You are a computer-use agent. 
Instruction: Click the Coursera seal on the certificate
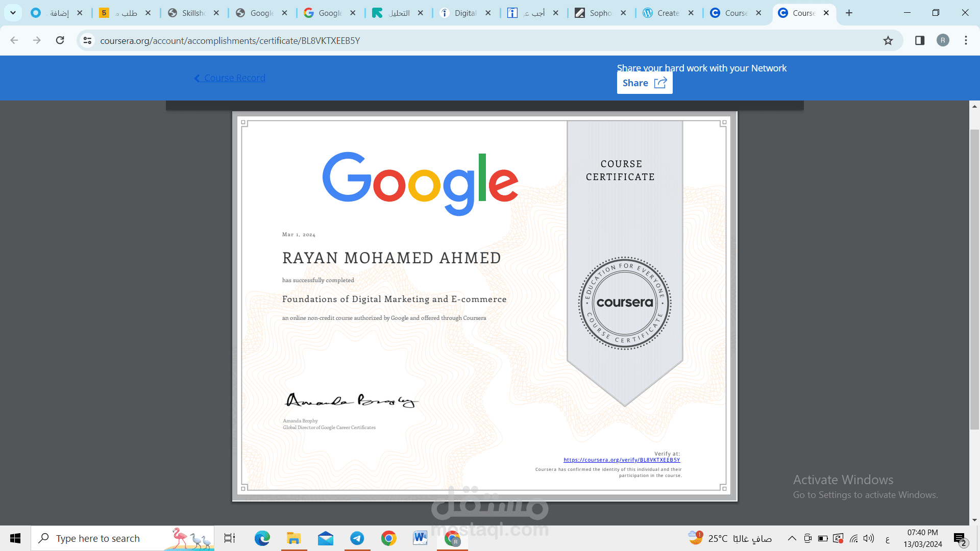(x=625, y=303)
